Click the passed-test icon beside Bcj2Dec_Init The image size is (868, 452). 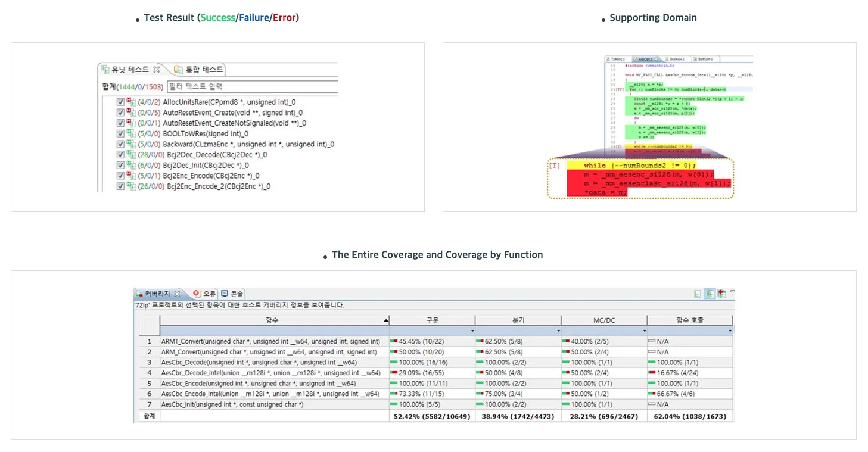click(x=131, y=166)
